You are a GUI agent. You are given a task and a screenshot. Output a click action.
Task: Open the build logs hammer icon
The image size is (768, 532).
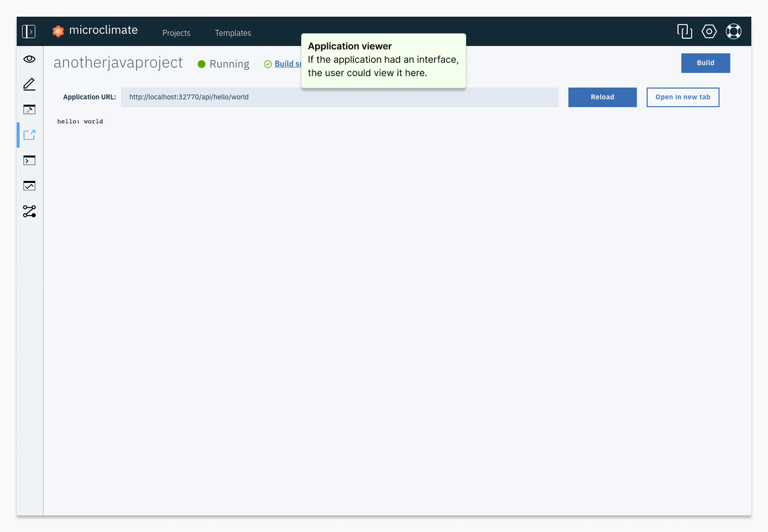(x=29, y=109)
